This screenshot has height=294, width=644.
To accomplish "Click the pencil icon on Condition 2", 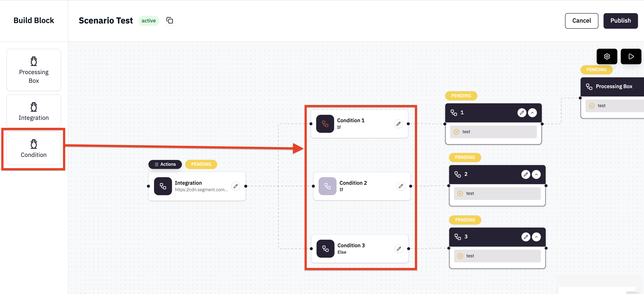I will 401,186.
